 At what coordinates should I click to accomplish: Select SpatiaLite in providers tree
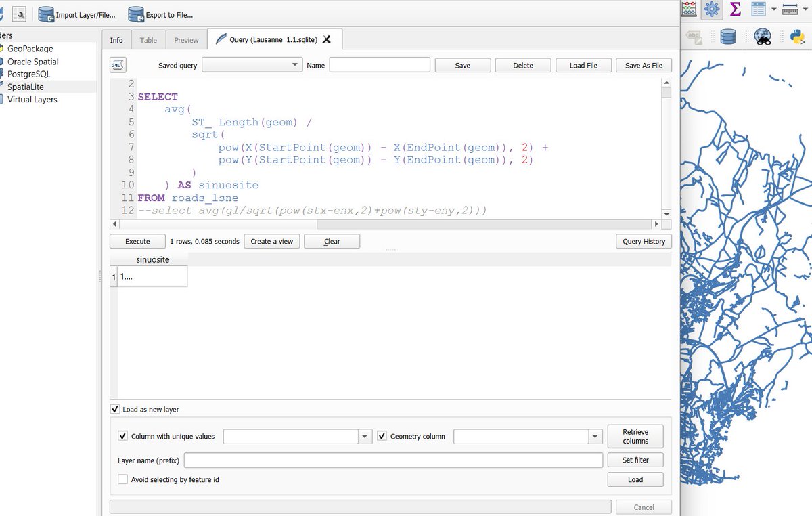[x=26, y=87]
